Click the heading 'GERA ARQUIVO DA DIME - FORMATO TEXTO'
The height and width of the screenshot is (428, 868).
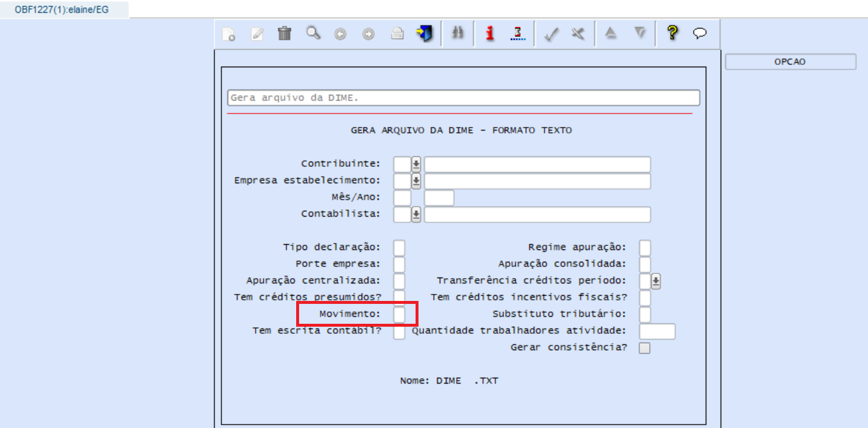tap(461, 131)
